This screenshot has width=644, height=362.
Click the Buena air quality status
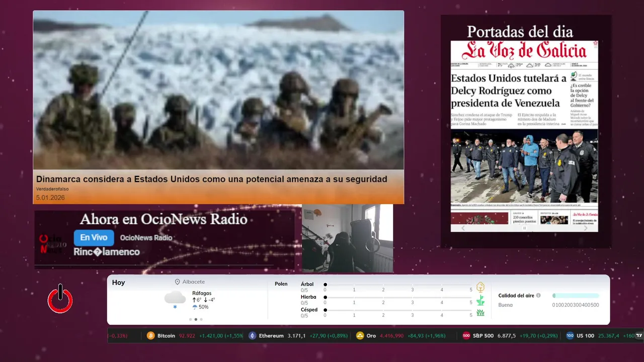click(x=506, y=305)
